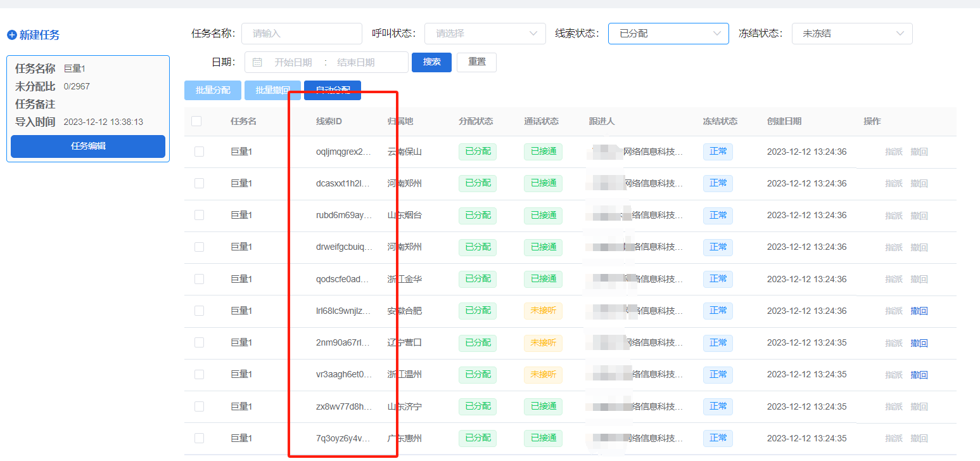980x461 pixels.
Task: Click the plus icon beside 新建任务
Action: pos(11,36)
